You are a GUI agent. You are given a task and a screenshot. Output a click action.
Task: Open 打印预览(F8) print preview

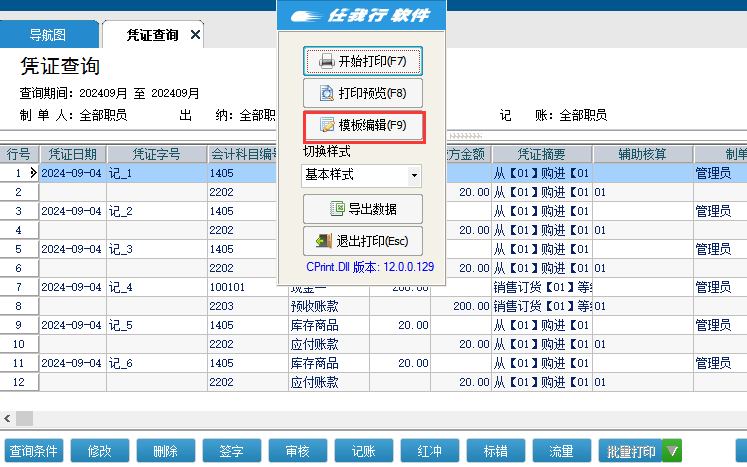click(362, 94)
